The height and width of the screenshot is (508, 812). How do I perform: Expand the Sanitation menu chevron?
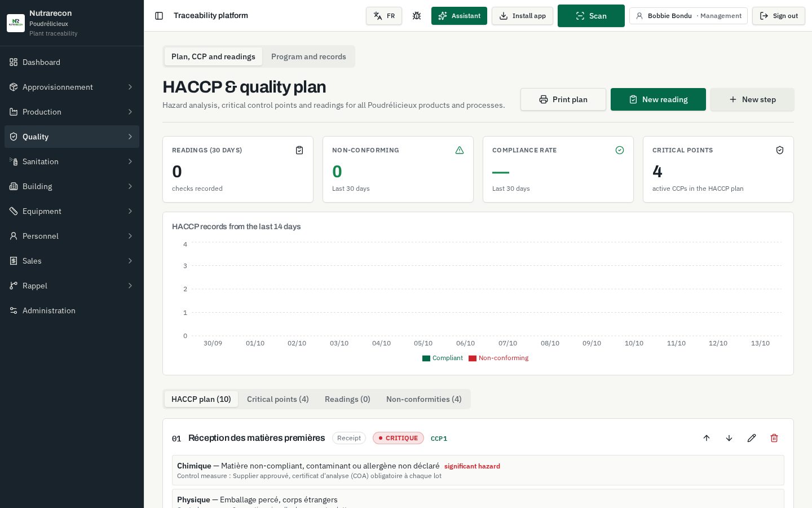tap(130, 161)
